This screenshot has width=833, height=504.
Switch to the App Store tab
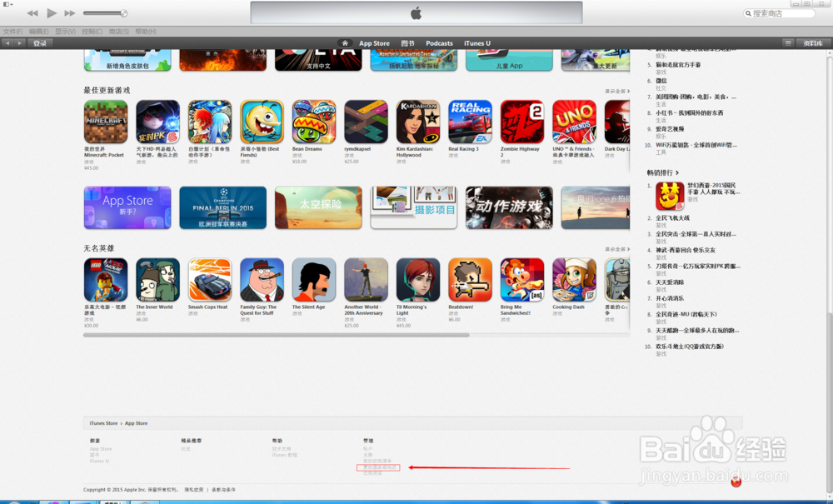tap(374, 43)
